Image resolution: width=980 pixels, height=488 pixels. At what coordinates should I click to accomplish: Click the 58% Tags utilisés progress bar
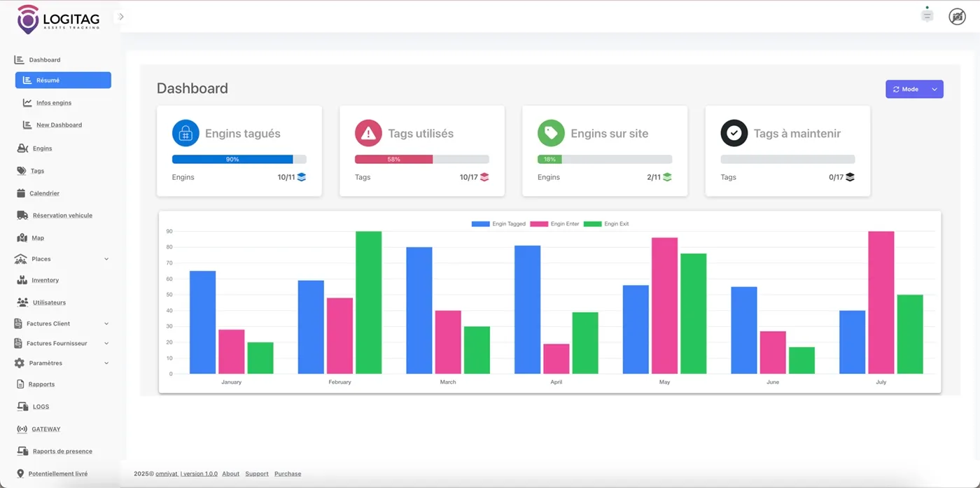pos(422,159)
